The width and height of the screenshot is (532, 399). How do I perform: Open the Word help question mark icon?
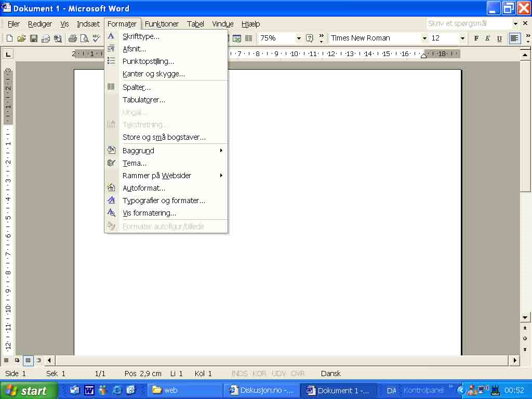click(310, 38)
